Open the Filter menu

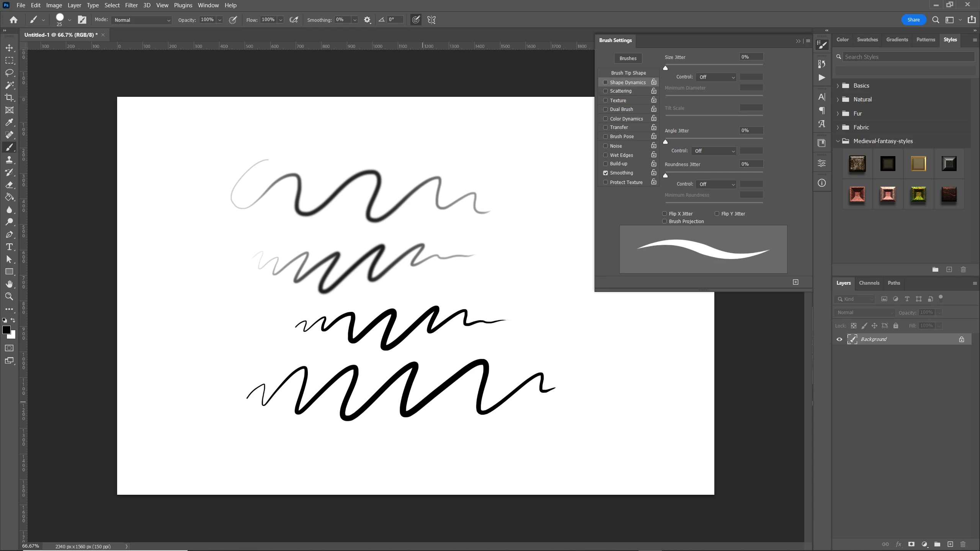[131, 5]
